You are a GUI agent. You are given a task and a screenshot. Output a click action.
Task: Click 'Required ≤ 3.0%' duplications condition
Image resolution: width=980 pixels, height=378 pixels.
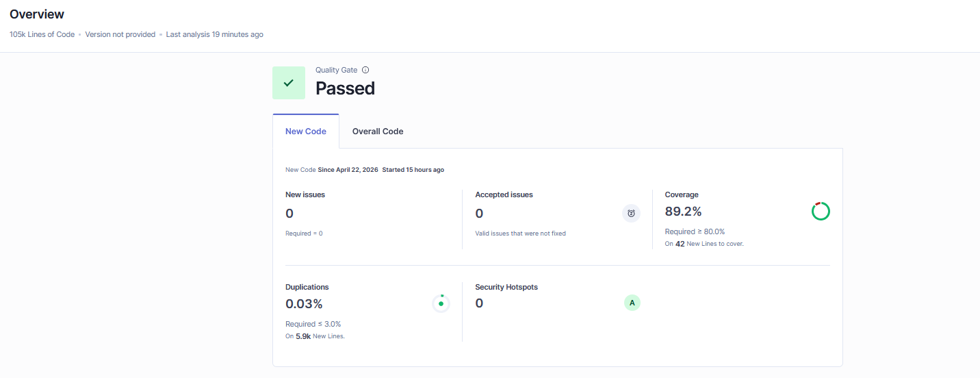coord(313,324)
